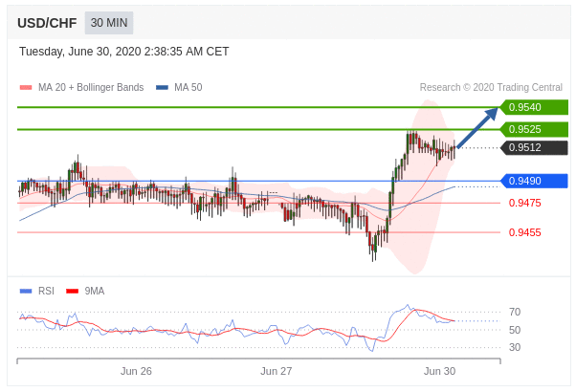Click the USD/CHF pair title
This screenshot has width=576, height=392.
[x=47, y=23]
